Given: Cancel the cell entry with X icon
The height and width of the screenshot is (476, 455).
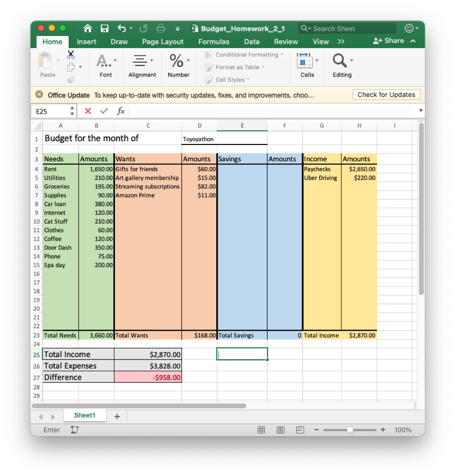Looking at the screenshot, I should 88,111.
